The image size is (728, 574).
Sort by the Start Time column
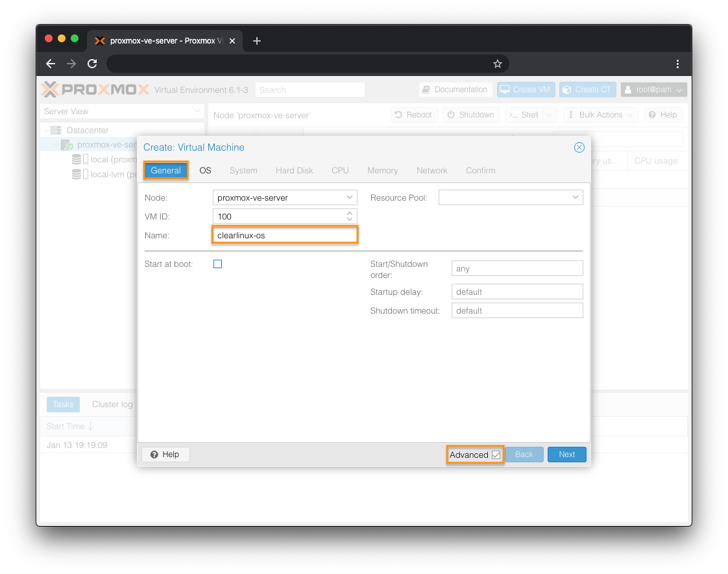(x=70, y=426)
